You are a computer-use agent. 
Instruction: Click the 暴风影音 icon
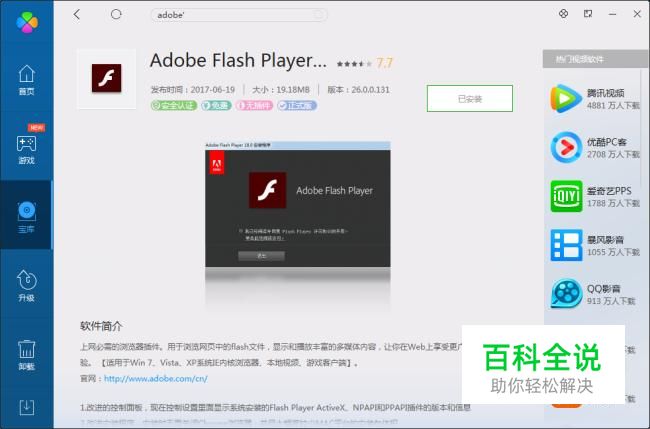pyautogui.click(x=566, y=245)
